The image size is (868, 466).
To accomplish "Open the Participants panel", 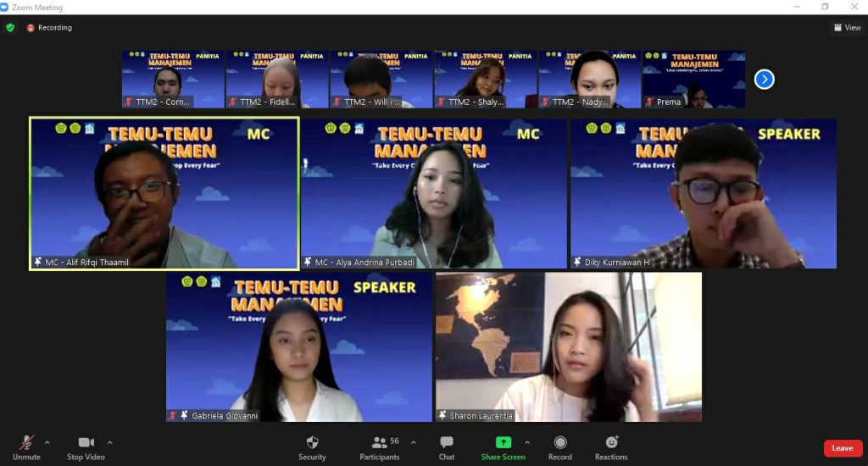I will tap(380, 443).
